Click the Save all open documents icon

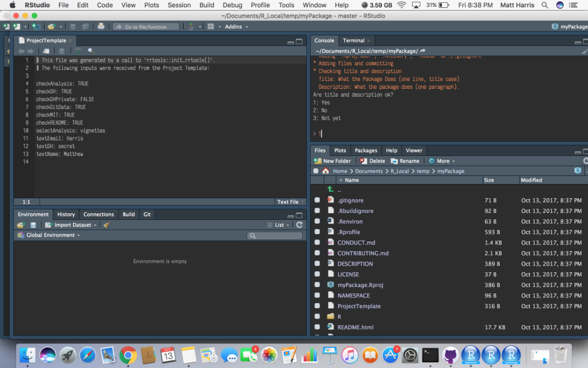[84, 26]
